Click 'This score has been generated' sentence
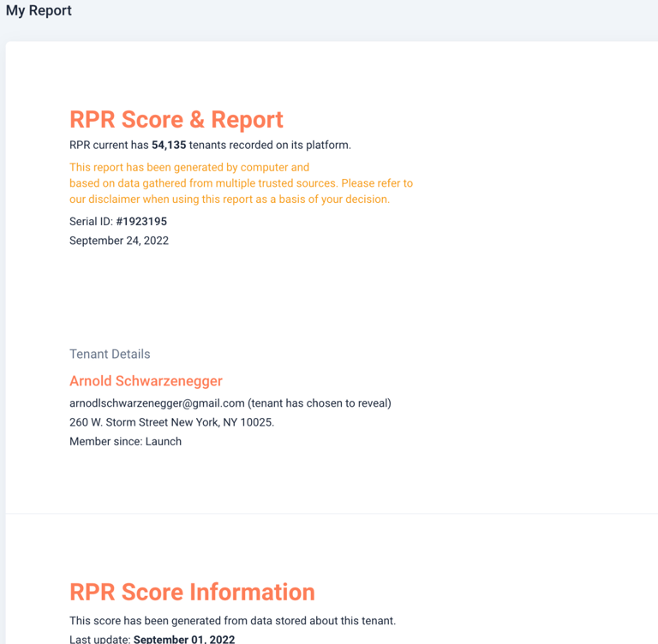 point(233,621)
